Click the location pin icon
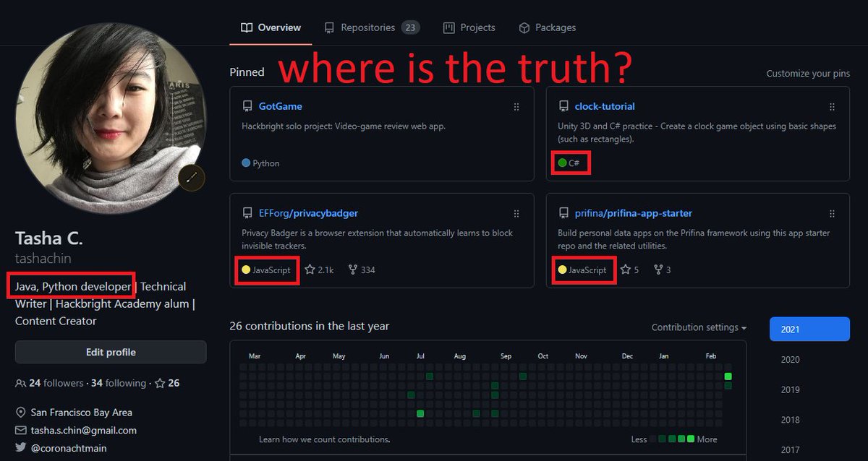Image resolution: width=868 pixels, height=461 pixels. pos(20,413)
